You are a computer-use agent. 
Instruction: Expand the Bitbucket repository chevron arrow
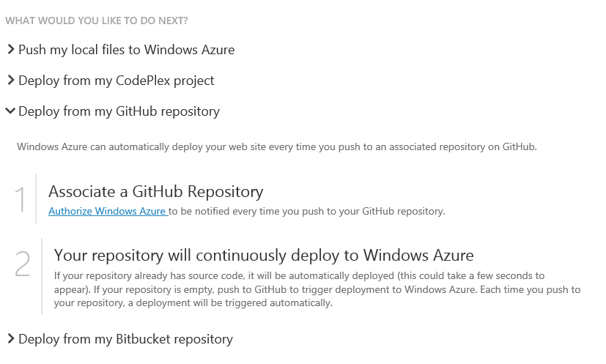pos(11,339)
